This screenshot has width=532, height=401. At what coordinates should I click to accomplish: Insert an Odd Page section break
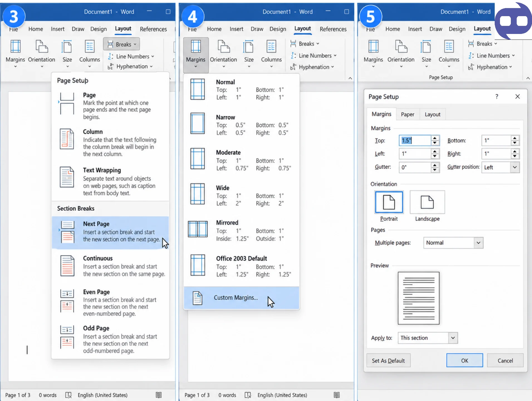click(x=111, y=339)
